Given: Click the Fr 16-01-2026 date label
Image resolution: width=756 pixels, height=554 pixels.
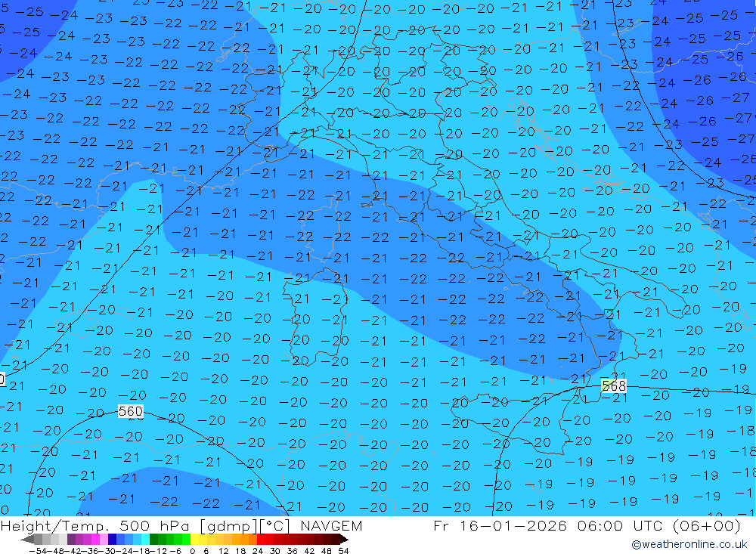Looking at the screenshot, I should click(x=500, y=525).
